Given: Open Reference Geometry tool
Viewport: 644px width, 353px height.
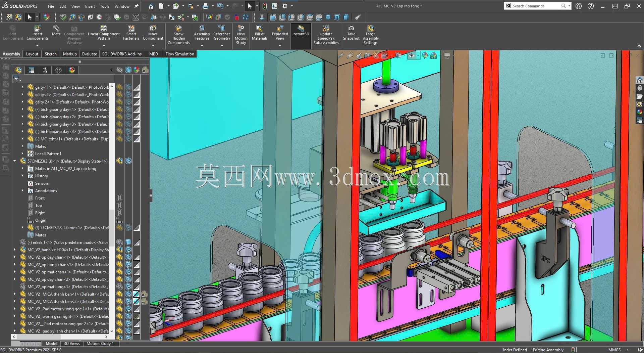Looking at the screenshot, I should [x=222, y=32].
